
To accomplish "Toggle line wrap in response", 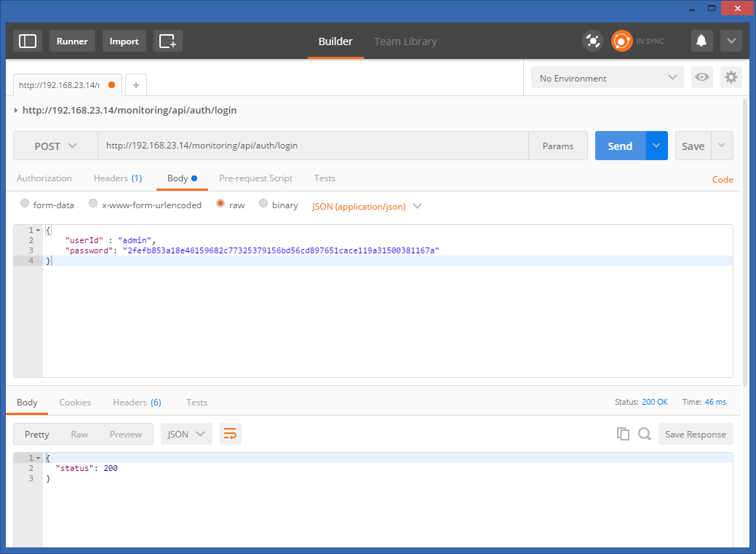I will pos(230,435).
